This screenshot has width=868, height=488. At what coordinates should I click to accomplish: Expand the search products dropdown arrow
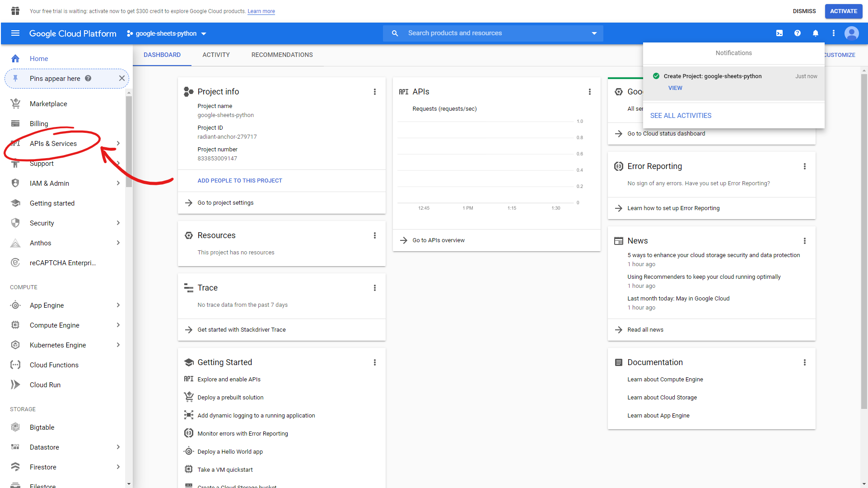(593, 33)
